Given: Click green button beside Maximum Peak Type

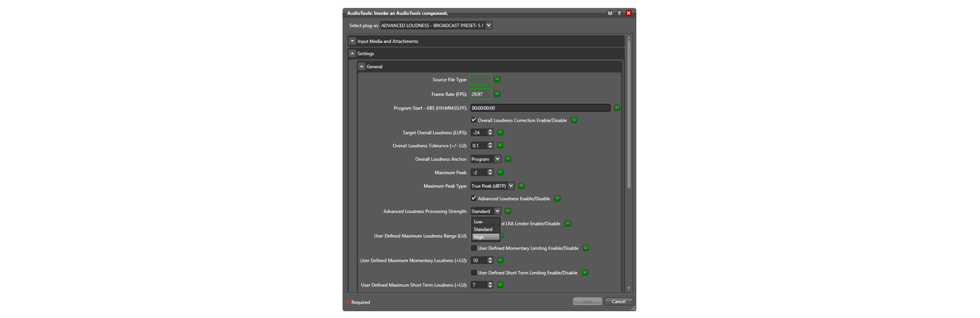Looking at the screenshot, I should click(x=521, y=186).
